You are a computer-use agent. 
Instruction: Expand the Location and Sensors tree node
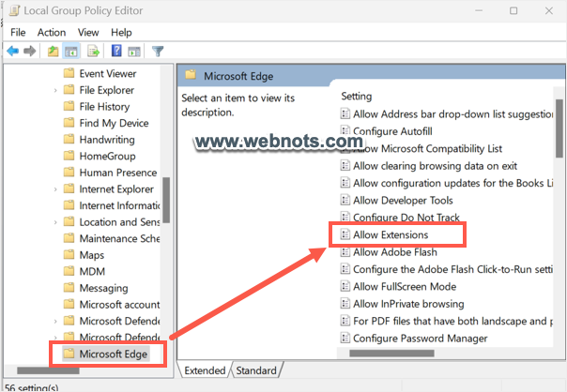point(55,222)
